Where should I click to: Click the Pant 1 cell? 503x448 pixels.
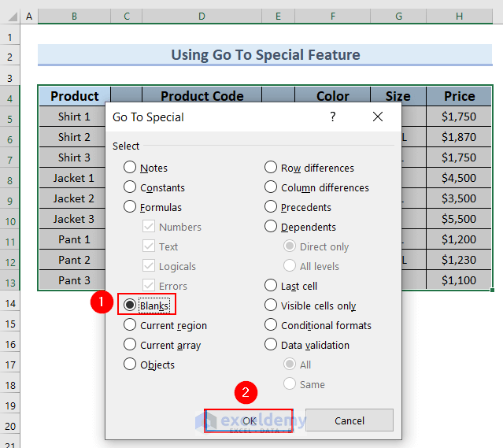[x=74, y=239]
